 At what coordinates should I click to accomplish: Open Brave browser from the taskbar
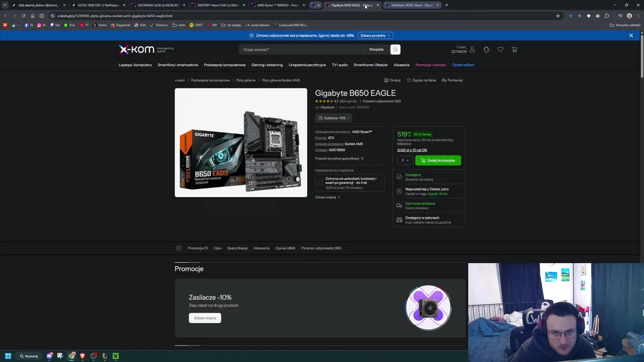[x=83, y=356]
